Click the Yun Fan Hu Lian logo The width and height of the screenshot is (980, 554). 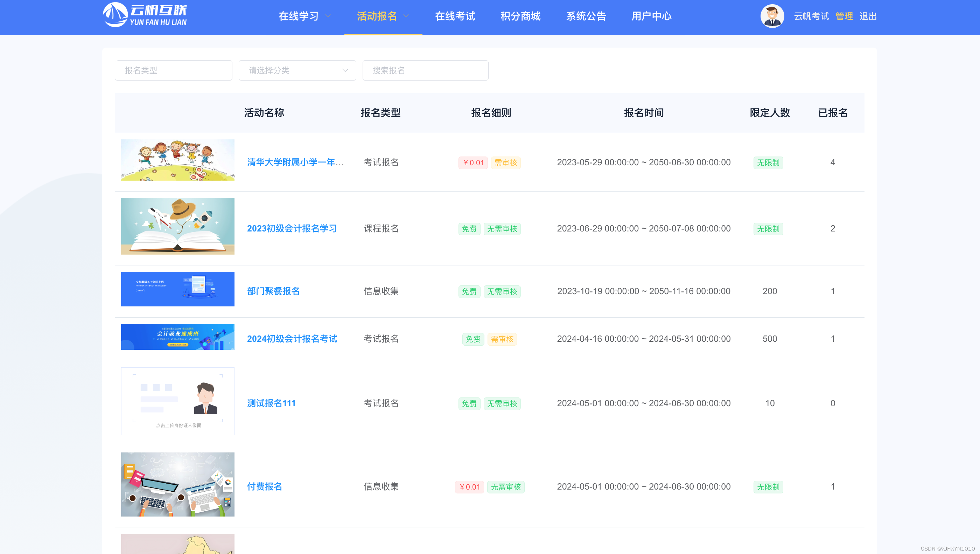pyautogui.click(x=145, y=15)
